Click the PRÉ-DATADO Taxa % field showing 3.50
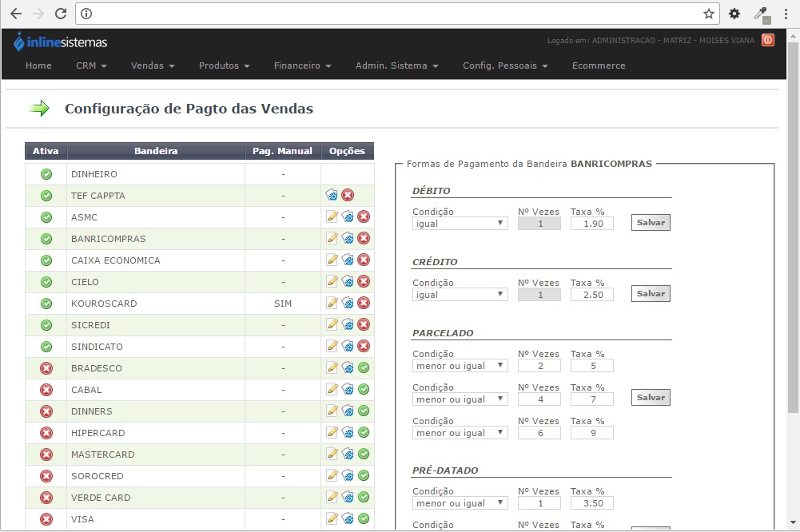The image size is (800, 532). 592,503
